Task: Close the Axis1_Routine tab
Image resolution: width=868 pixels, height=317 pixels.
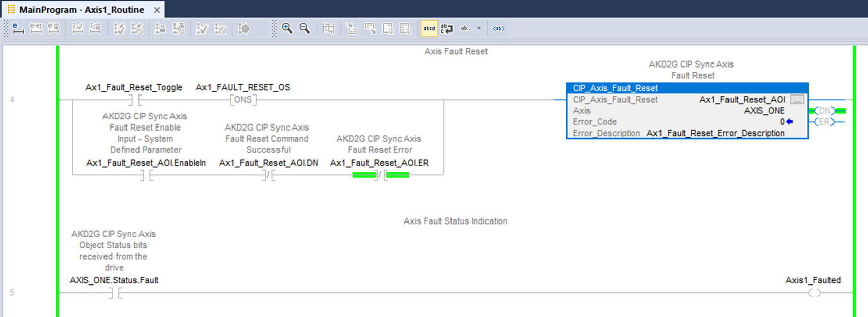Action: tap(157, 10)
